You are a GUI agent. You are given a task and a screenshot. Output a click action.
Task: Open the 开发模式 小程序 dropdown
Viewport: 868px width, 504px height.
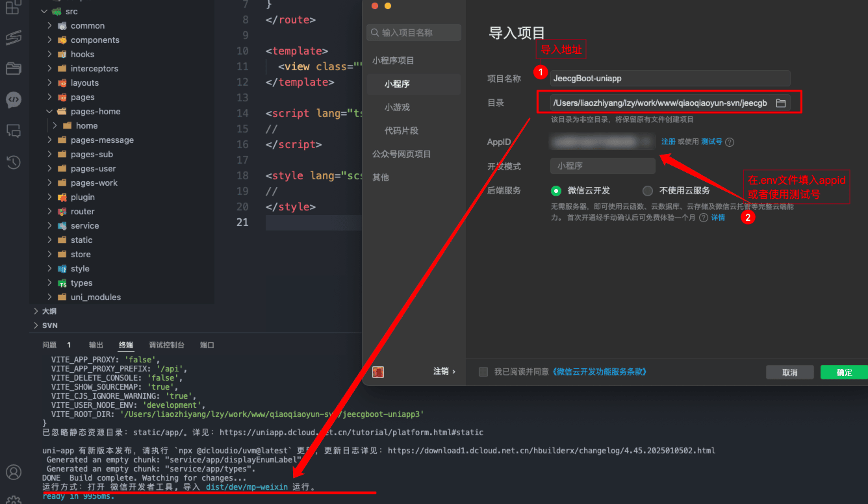coord(602,166)
